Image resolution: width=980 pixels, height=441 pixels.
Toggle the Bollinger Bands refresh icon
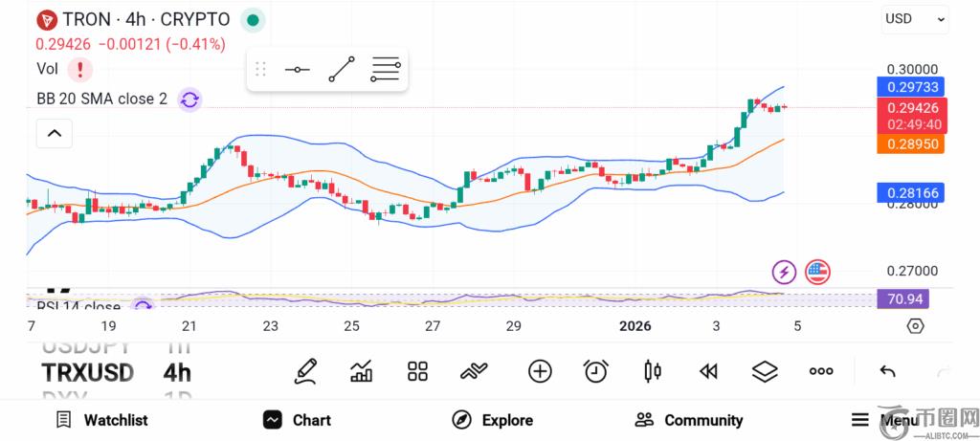tap(189, 99)
